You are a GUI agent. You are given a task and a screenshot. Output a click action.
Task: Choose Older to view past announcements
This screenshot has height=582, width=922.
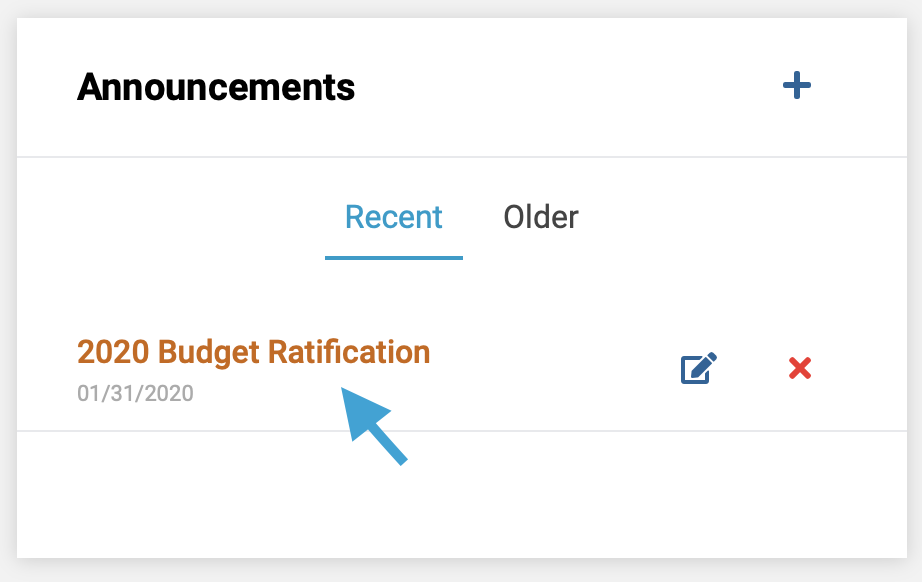(x=540, y=217)
